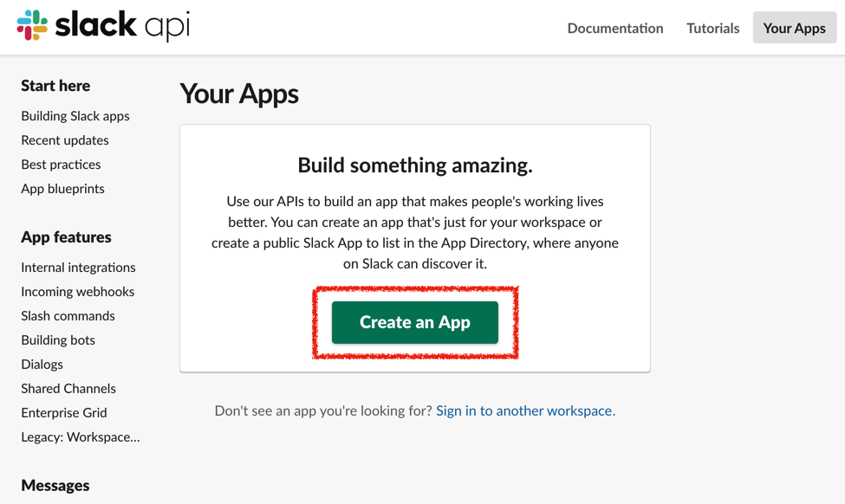This screenshot has width=845, height=504.
Task: Click the Slack API logo
Action: coord(103,25)
